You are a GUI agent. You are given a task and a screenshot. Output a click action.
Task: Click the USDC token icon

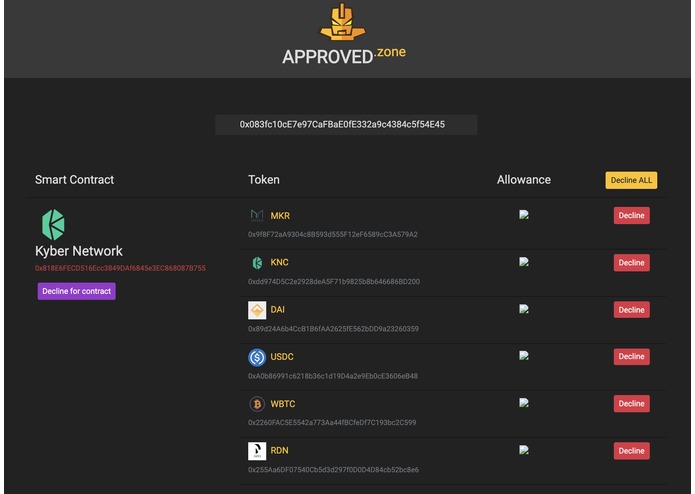pyautogui.click(x=257, y=357)
